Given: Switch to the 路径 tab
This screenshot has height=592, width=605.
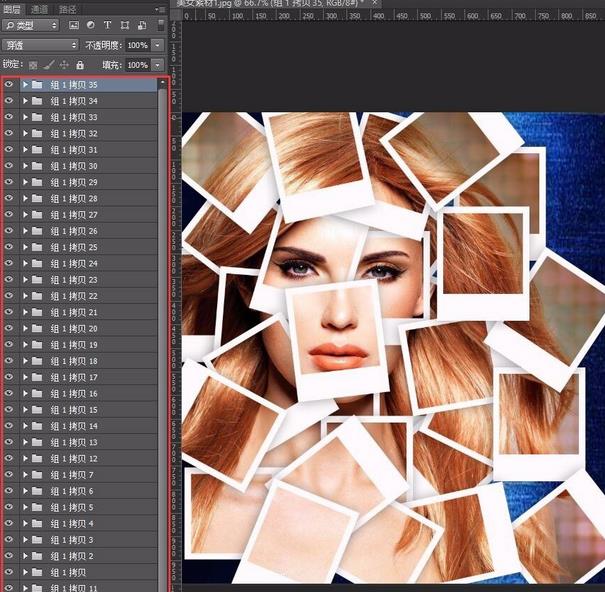Looking at the screenshot, I should 68,8.
